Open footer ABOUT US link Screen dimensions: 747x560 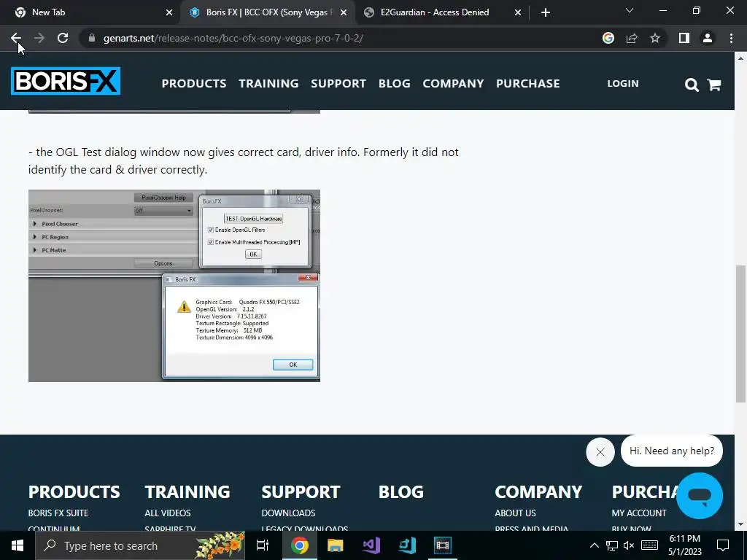(516, 513)
